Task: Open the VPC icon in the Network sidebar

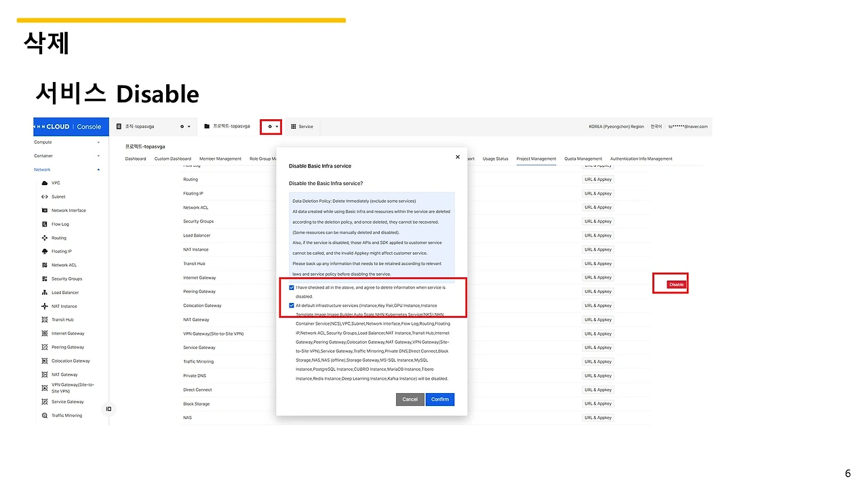Action: 45,183
